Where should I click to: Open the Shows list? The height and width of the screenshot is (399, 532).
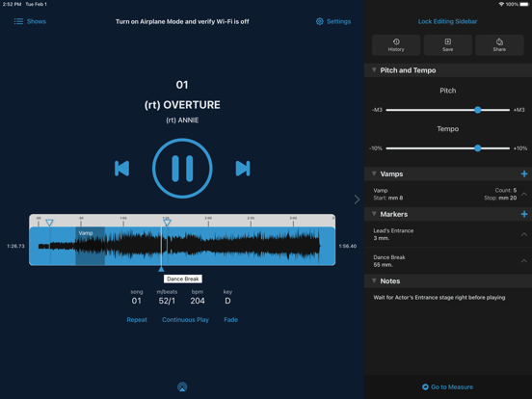coord(30,21)
